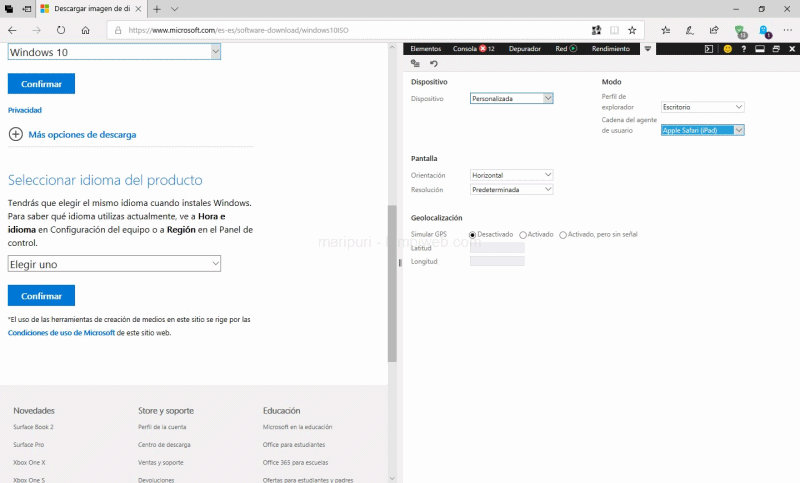This screenshot has height=483, width=800.
Task: Open the green shield extension
Action: pyautogui.click(x=740, y=31)
